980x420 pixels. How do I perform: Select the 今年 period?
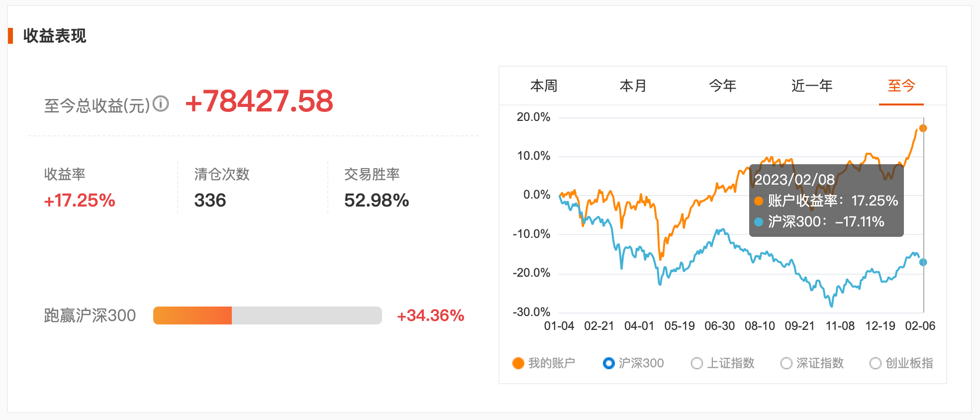pyautogui.click(x=722, y=86)
